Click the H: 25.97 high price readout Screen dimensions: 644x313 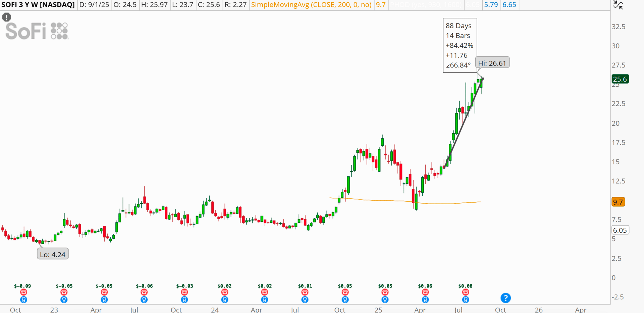(x=154, y=5)
